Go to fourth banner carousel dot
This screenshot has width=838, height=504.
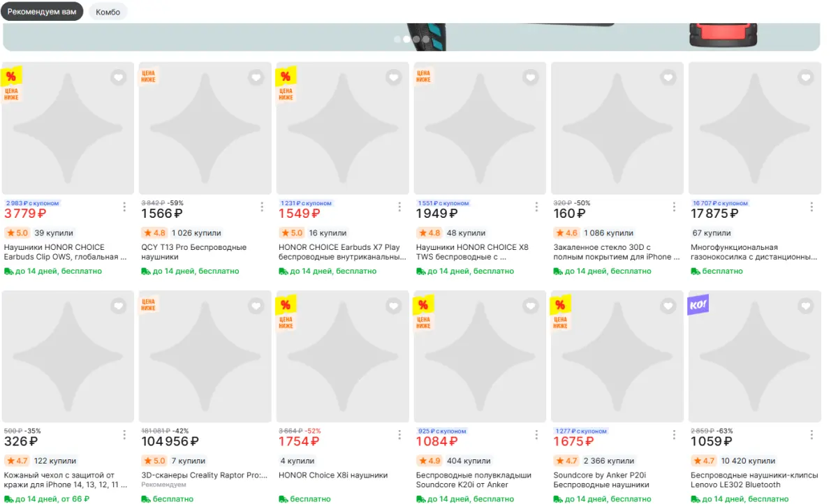pos(425,39)
